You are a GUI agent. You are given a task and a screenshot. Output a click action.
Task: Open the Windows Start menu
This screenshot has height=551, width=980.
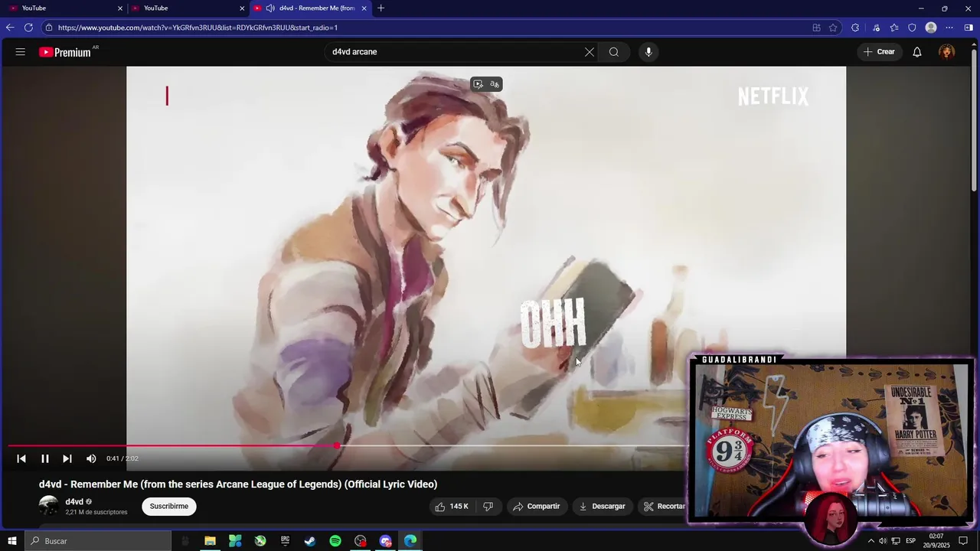coord(11,541)
